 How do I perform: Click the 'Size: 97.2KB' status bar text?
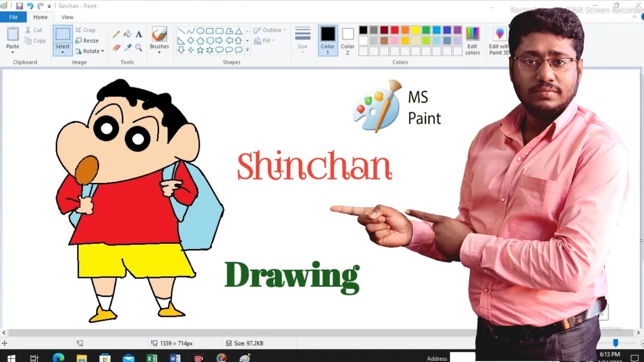(x=249, y=343)
